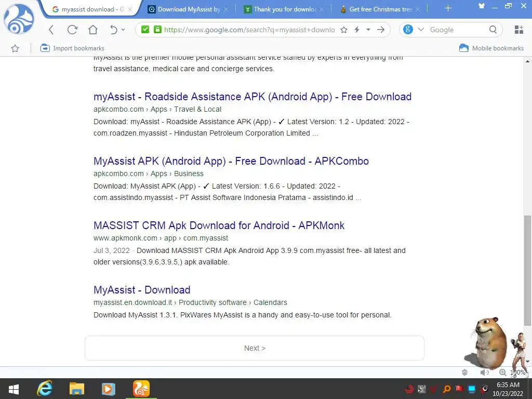View site certificate via green padlock icon
Viewport: 532px width, 399px height.
point(157,30)
